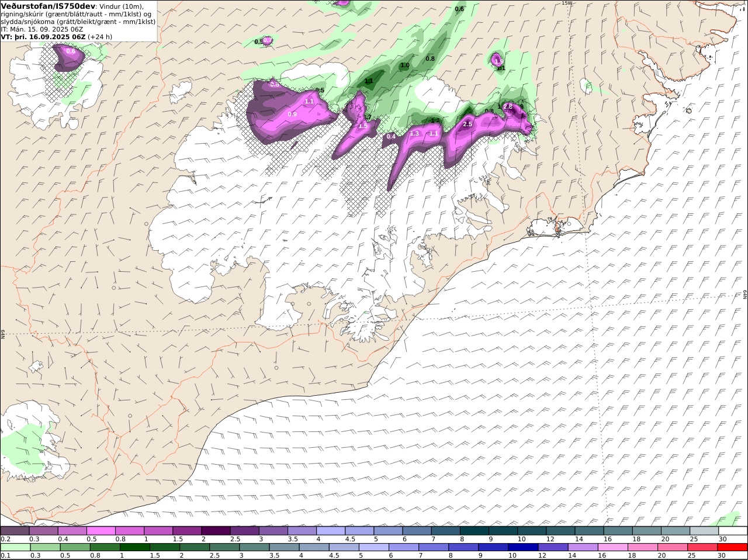Click the 1.0 value in the green rain band
748x560 pixels.
point(404,65)
